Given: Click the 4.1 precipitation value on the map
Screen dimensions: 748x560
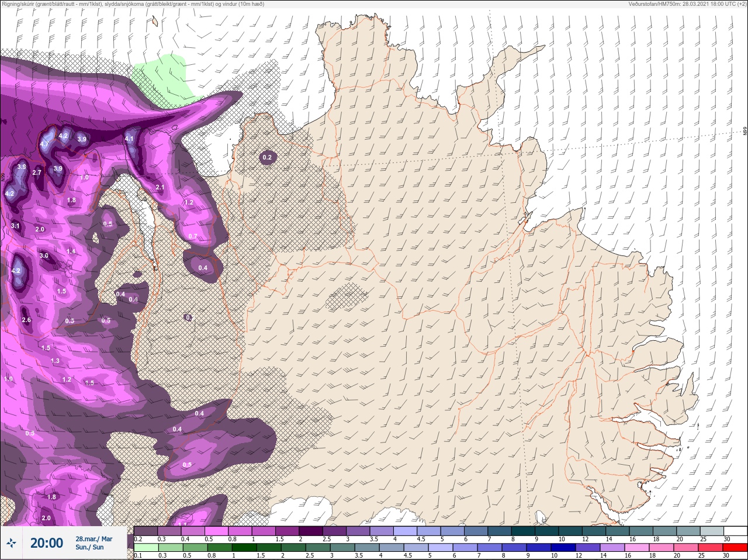Looking at the screenshot, I should click(x=130, y=139).
